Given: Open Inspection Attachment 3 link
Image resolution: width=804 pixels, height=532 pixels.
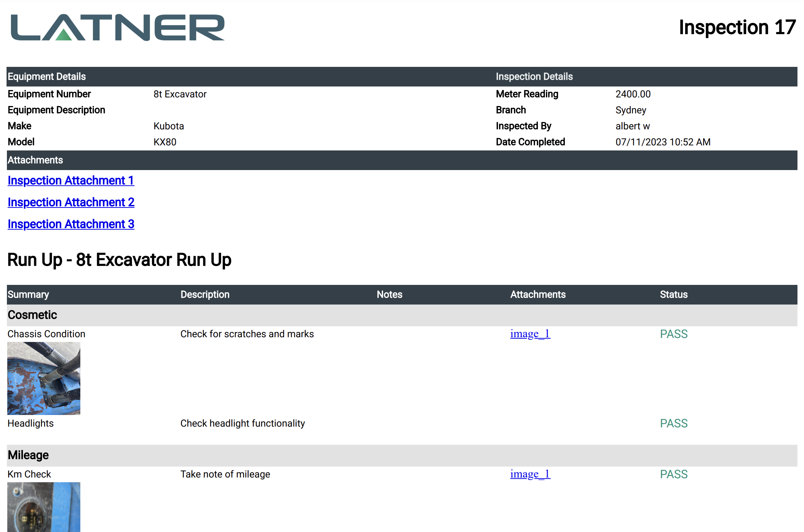Looking at the screenshot, I should pos(71,224).
